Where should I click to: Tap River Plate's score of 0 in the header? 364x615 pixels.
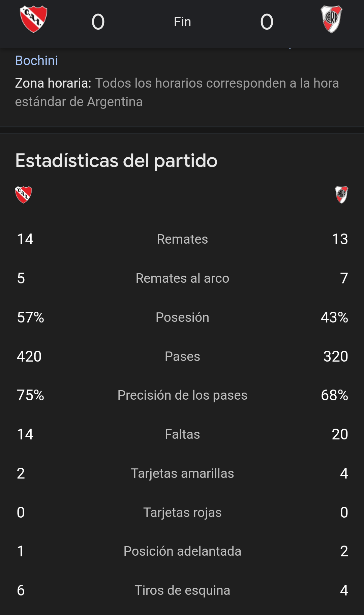[x=267, y=22]
